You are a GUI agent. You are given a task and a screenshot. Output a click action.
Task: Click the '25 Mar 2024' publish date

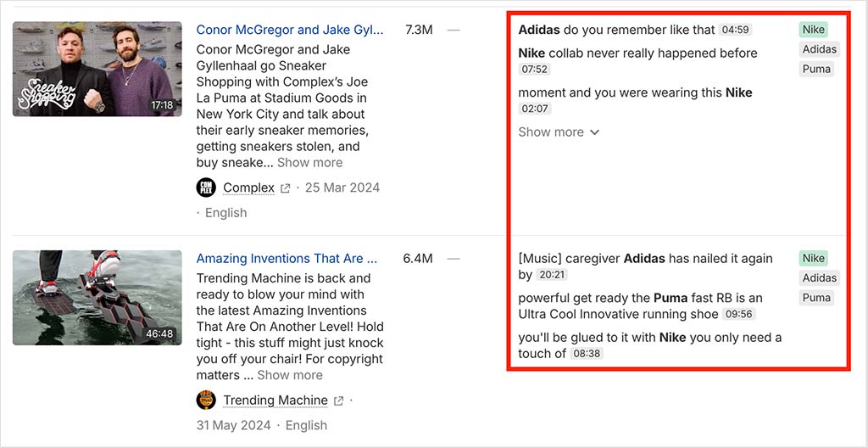[342, 188]
